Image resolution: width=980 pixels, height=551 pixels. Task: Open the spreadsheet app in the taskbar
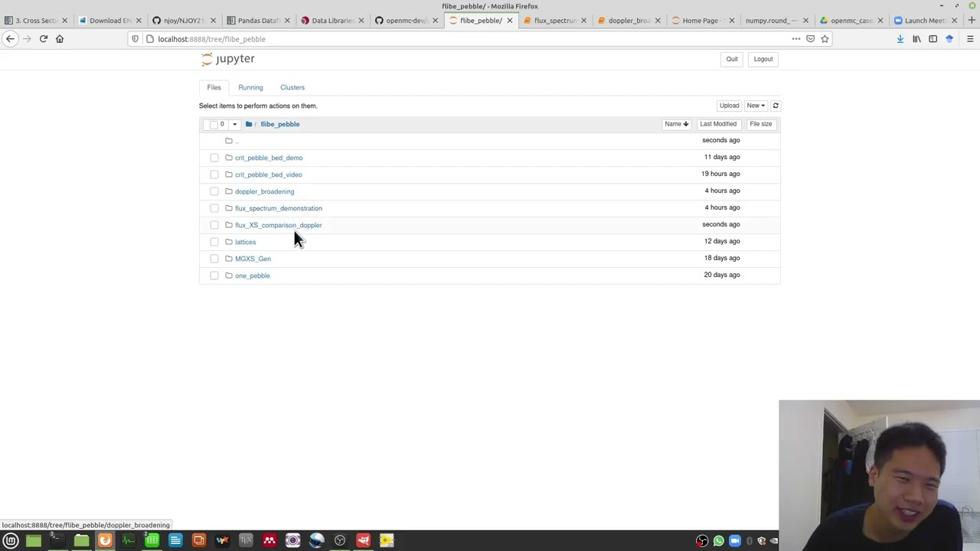click(152, 541)
